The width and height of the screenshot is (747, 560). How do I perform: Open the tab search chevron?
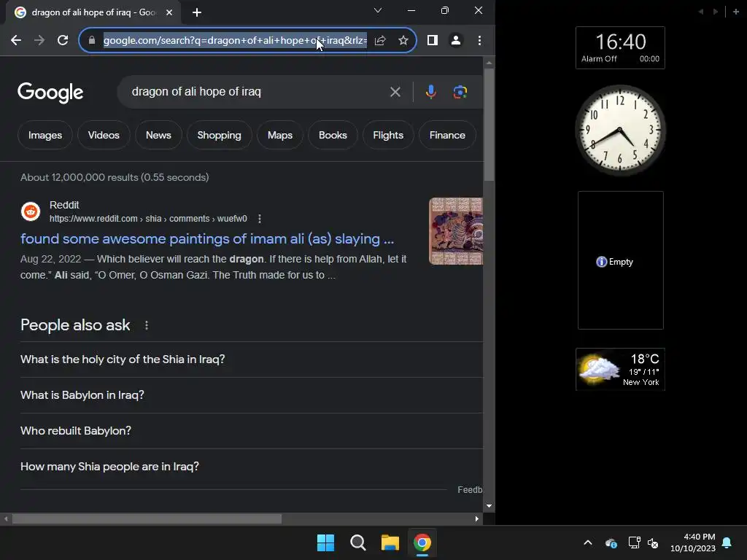[x=378, y=10]
